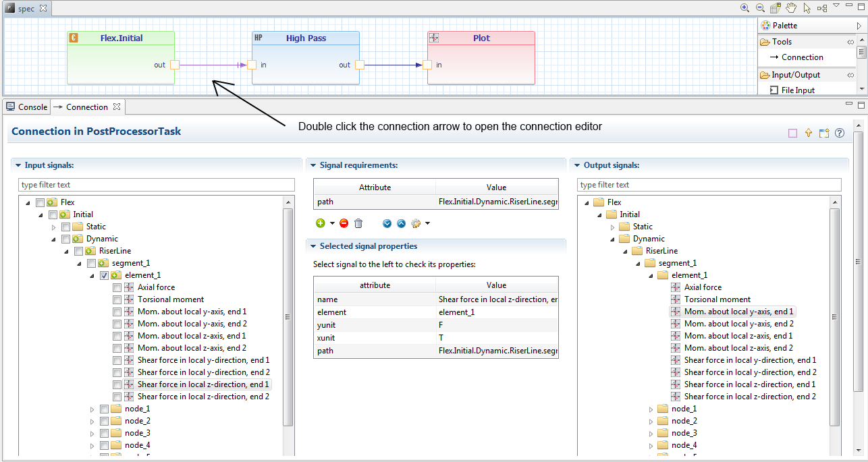The width and height of the screenshot is (868, 462).
Task: Click the blue move down arrow icon
Action: [x=387, y=223]
